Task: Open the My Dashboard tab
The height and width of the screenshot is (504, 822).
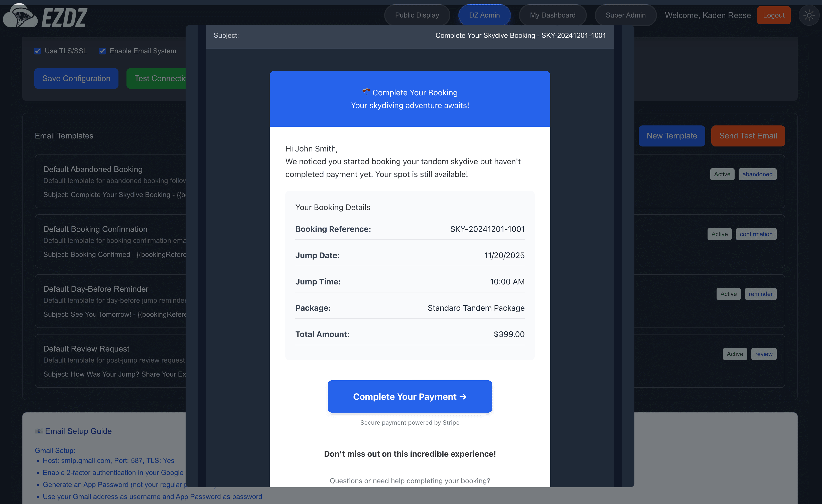Action: pos(553,15)
